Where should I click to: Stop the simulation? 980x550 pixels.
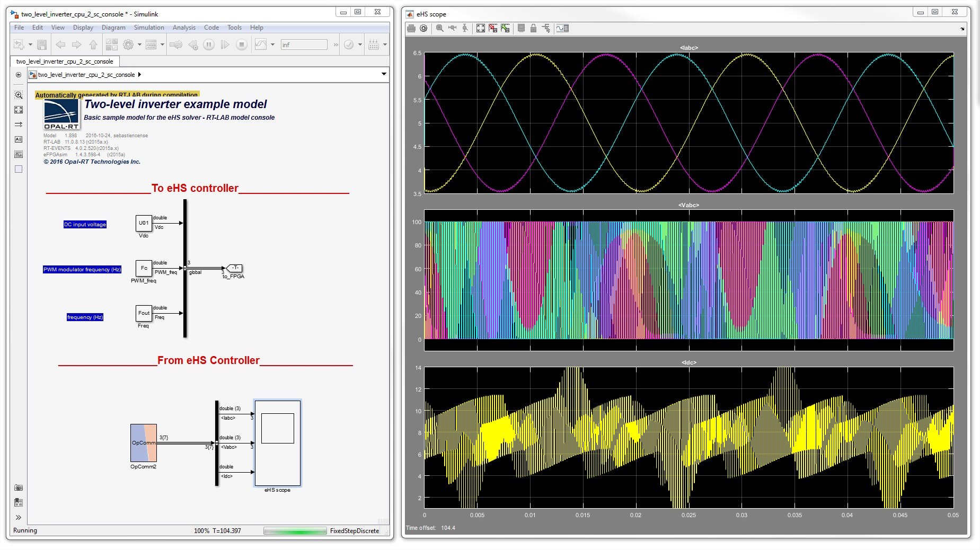[x=242, y=45]
